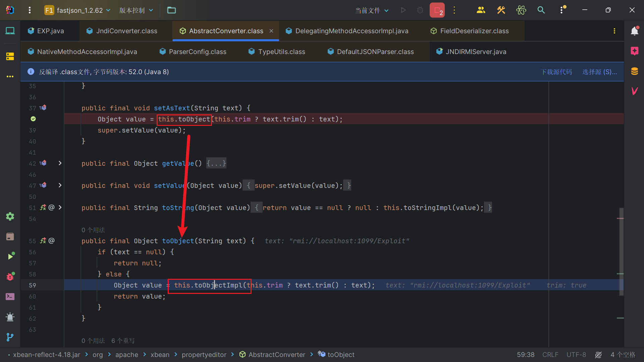Open Search Everywhere magnifier

[x=541, y=10]
